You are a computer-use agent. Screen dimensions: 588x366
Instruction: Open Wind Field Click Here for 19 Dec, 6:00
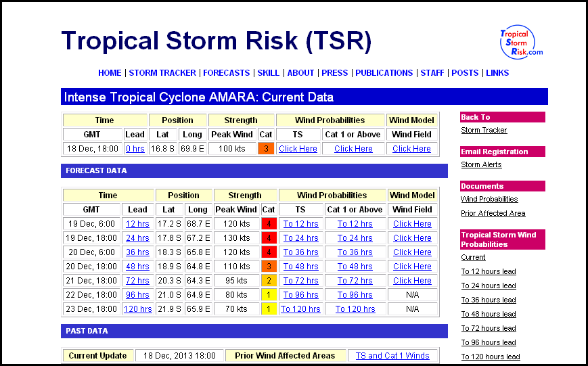coord(412,223)
